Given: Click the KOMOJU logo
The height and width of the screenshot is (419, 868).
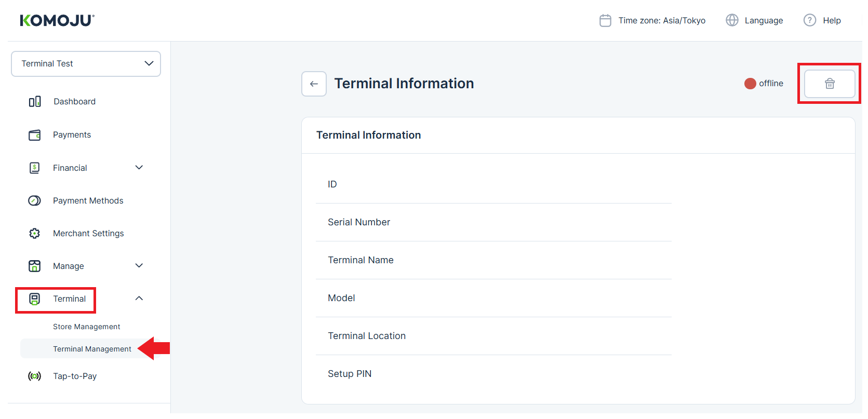Looking at the screenshot, I should pyautogui.click(x=57, y=20).
